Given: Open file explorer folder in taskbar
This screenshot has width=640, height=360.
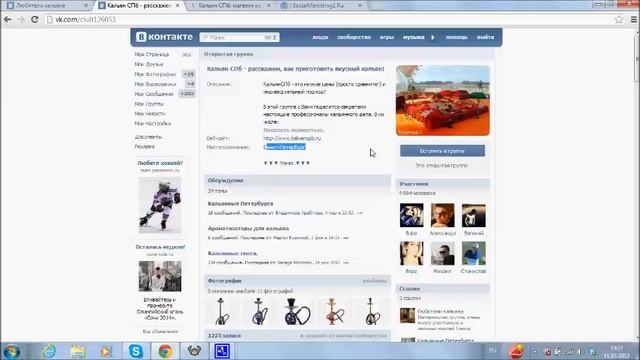Looking at the screenshot, I should click(78, 351).
